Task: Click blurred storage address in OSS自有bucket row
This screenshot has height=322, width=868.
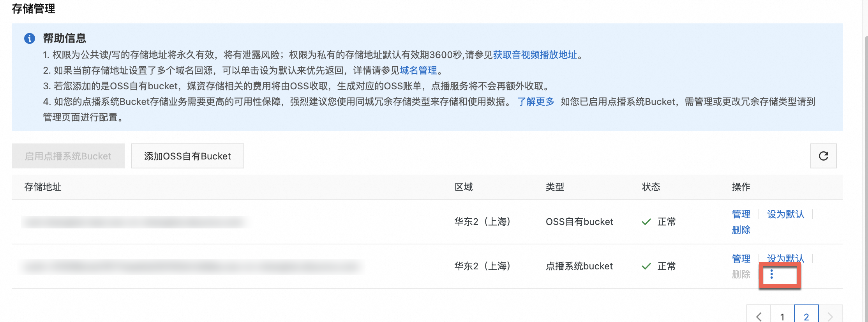Action: pos(134,222)
